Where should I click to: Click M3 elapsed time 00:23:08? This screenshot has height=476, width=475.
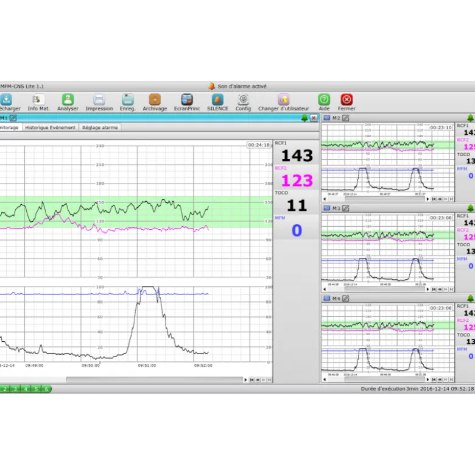[x=441, y=218]
